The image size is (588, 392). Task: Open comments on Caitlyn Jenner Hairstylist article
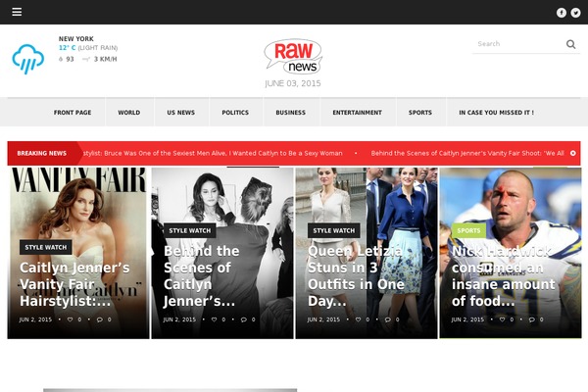coord(100,319)
